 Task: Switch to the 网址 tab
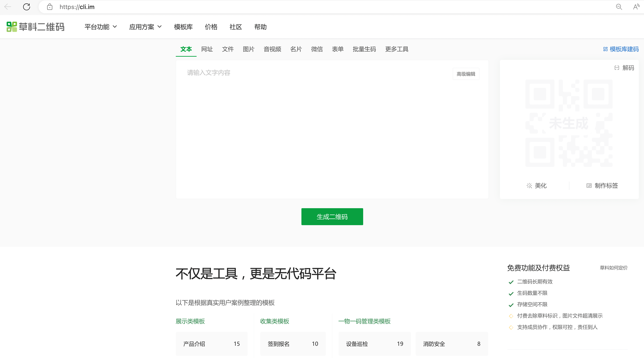point(207,49)
